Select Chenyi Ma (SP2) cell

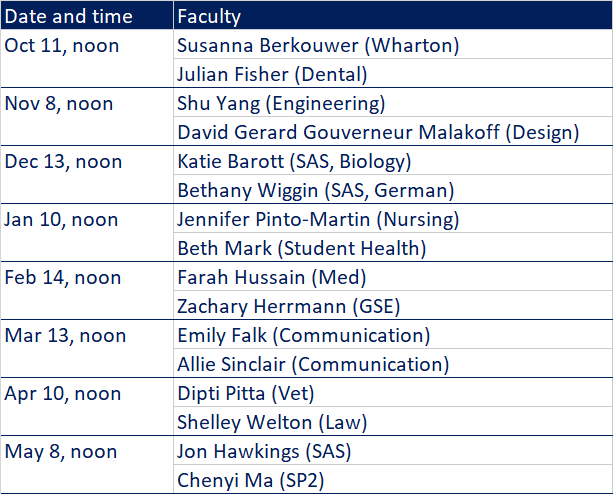click(x=393, y=479)
